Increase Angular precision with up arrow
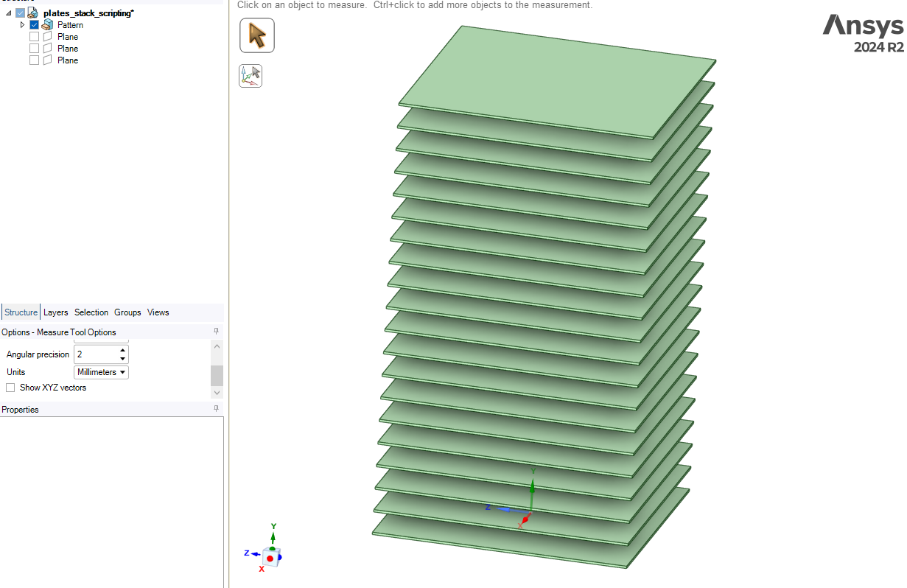The width and height of the screenshot is (907, 588). tap(123, 350)
